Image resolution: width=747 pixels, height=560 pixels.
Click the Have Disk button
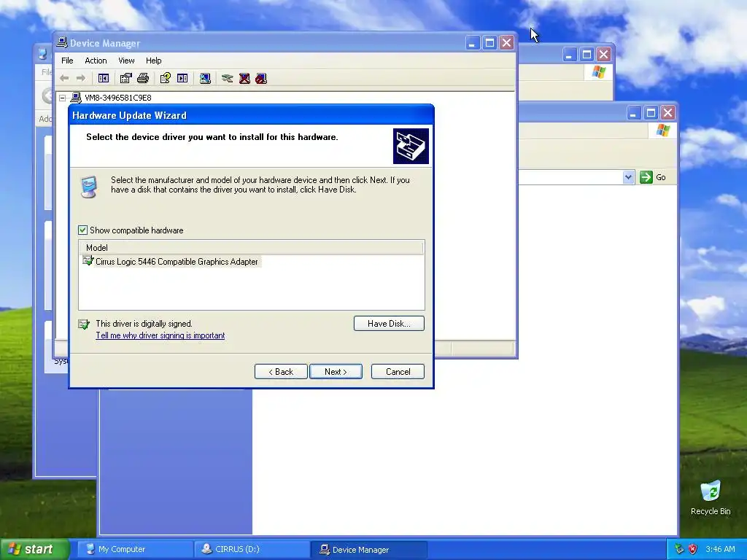389,323
